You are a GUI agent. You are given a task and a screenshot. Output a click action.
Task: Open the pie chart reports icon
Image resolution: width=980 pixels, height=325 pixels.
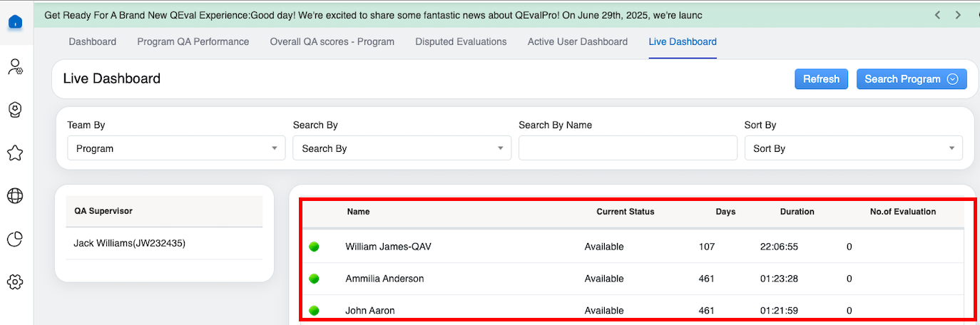pyautogui.click(x=15, y=239)
